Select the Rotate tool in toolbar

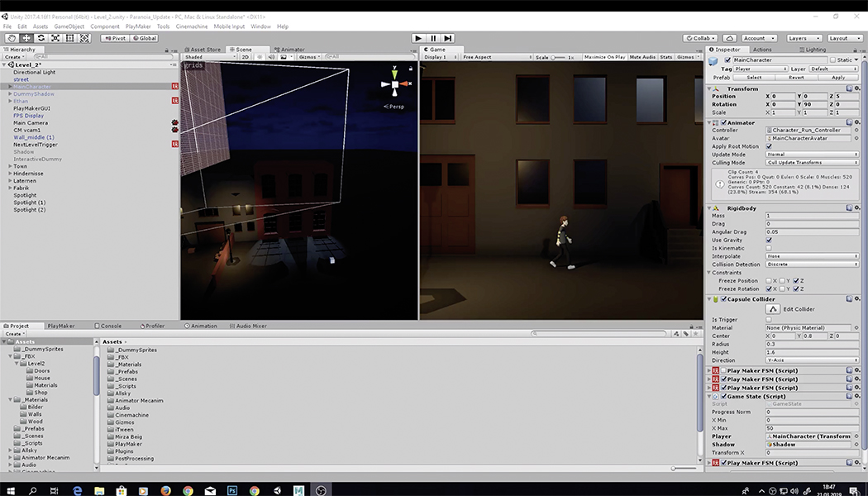tap(41, 38)
